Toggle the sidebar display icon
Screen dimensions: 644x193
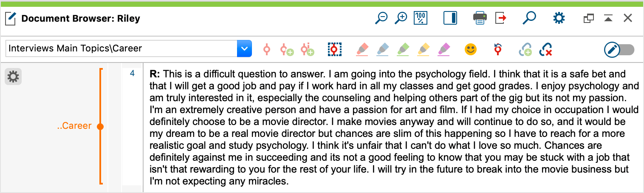pos(450,18)
